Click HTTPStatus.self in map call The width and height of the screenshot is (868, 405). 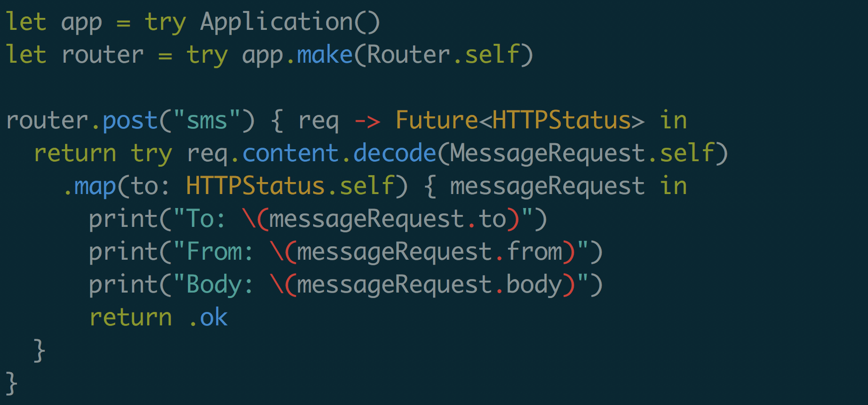290,186
